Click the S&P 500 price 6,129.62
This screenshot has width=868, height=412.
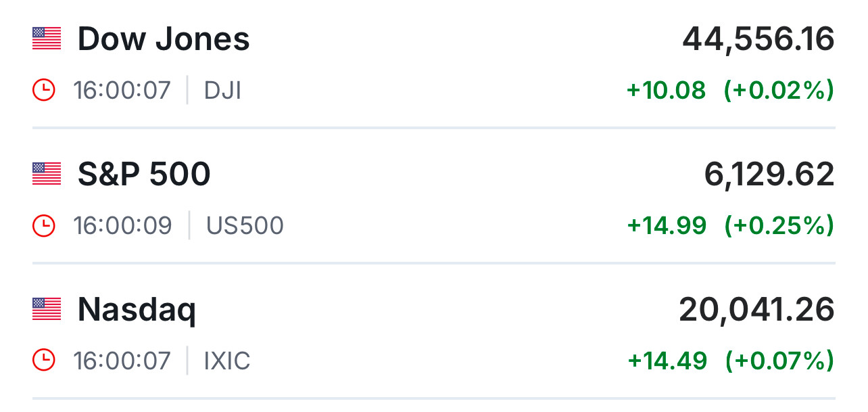pos(769,175)
